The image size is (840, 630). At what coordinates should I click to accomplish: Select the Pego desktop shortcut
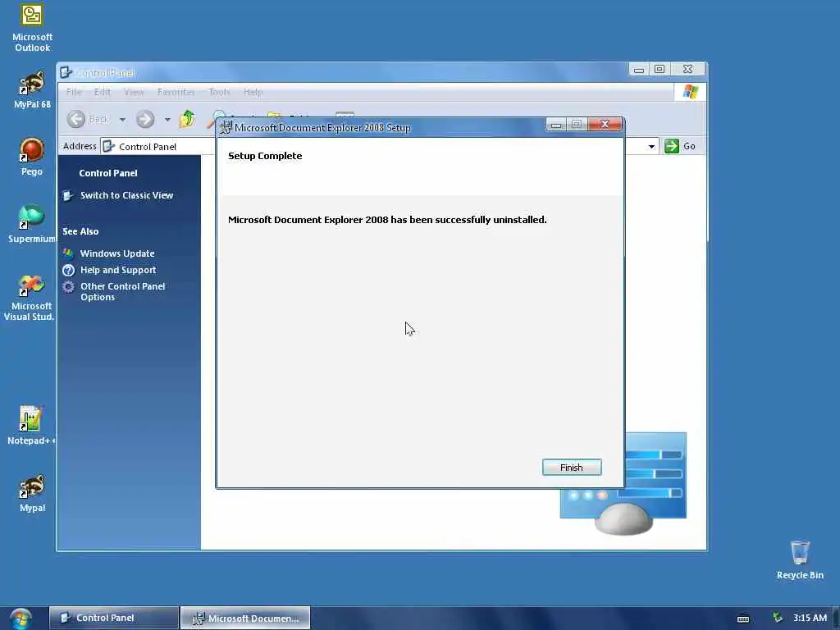point(32,157)
